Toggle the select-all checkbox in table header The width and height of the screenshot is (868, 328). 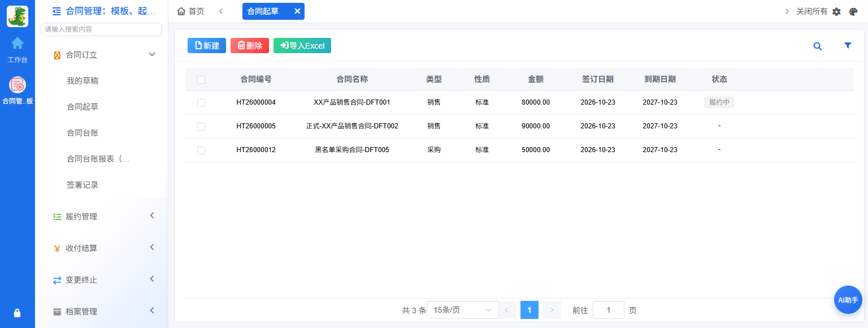(x=201, y=80)
